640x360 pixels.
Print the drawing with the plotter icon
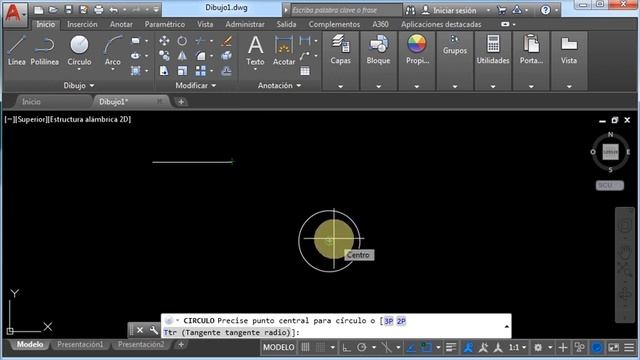[99, 10]
